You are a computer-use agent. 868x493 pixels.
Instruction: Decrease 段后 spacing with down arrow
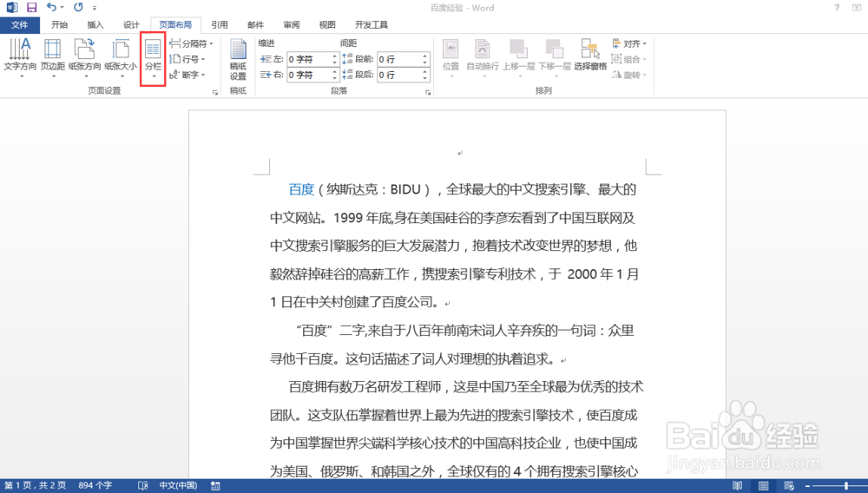(424, 77)
